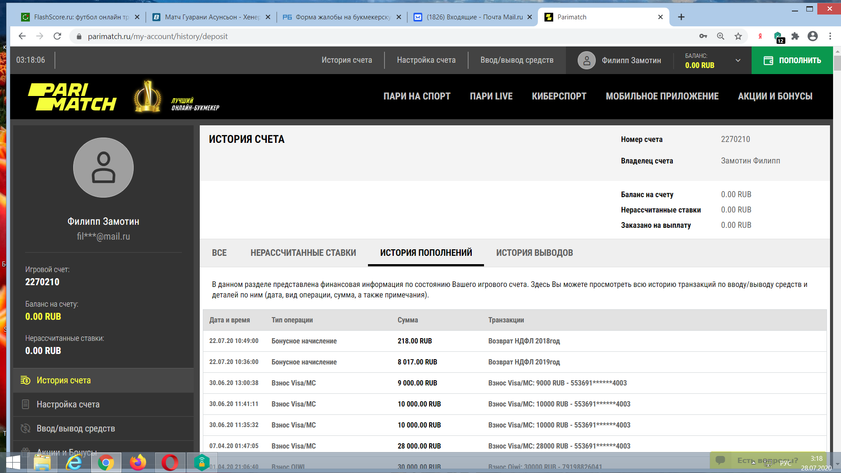841x473 pixels.
Task: Open Google Chrome from taskbar
Action: pos(106,462)
